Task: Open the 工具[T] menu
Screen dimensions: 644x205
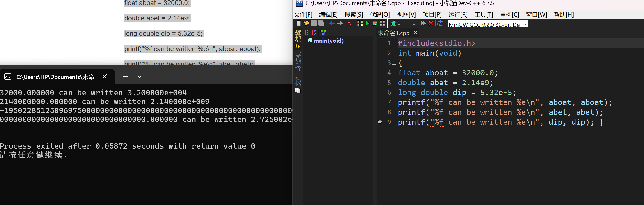Action: [x=484, y=14]
